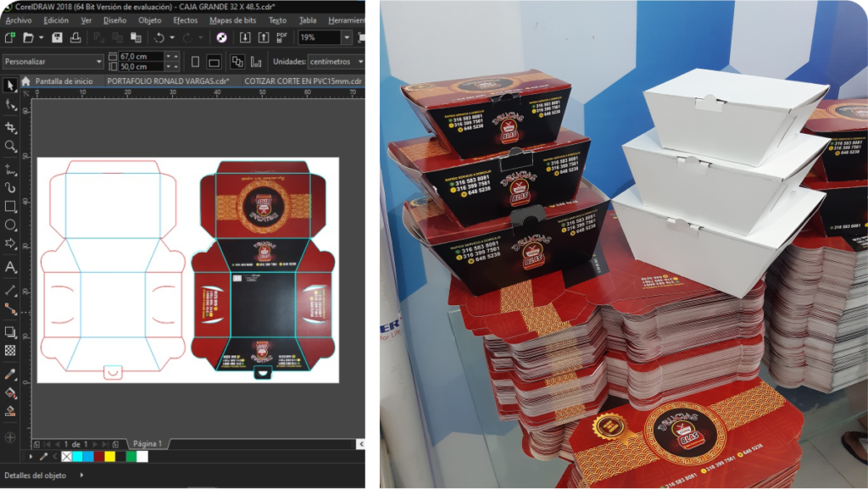
Task: Open the zoom level 19% dropdown
Action: point(347,37)
